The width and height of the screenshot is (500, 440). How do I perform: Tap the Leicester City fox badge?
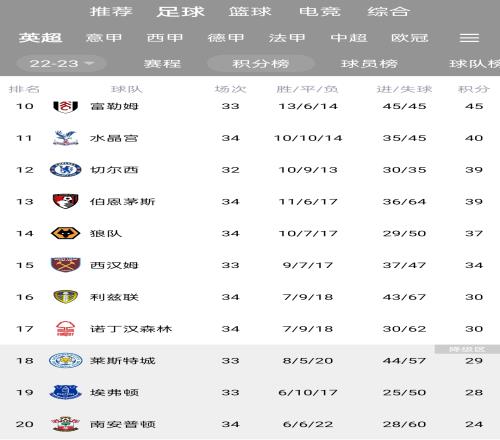click(x=65, y=361)
